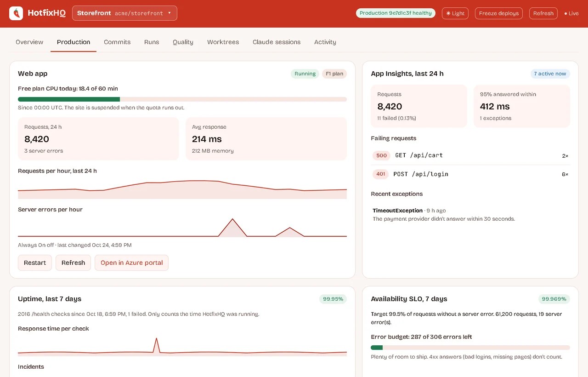588x377 pixels.
Task: Click the 99.969% availability SLO badge
Action: coord(554,299)
